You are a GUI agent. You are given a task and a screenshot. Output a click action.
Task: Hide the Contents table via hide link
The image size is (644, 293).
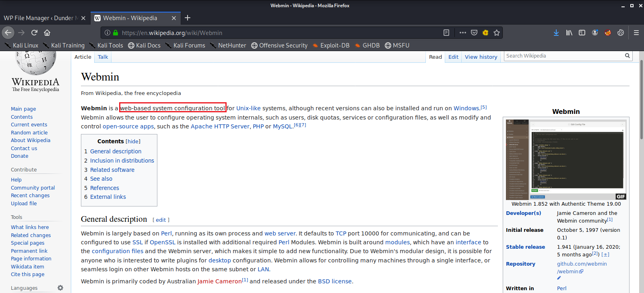click(x=133, y=141)
